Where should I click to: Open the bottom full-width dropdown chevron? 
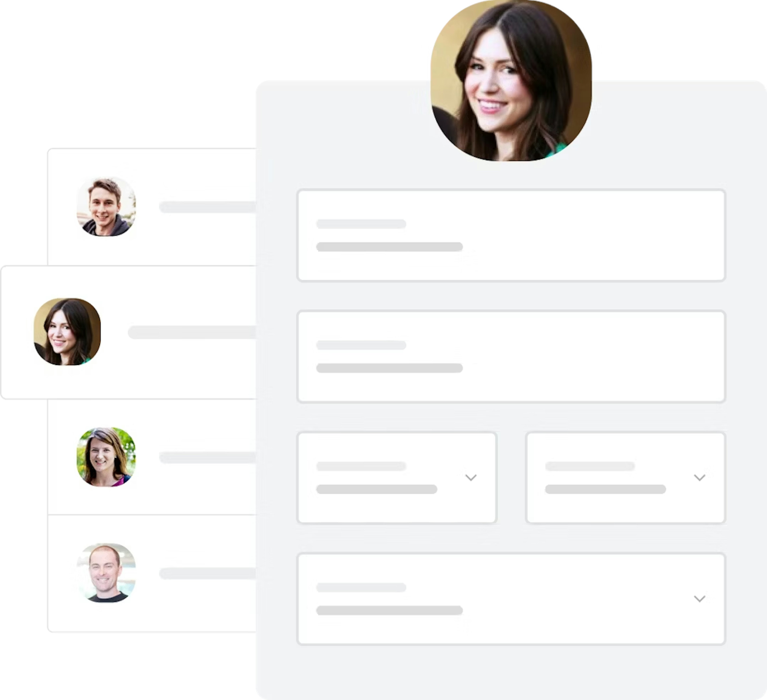pyautogui.click(x=699, y=599)
